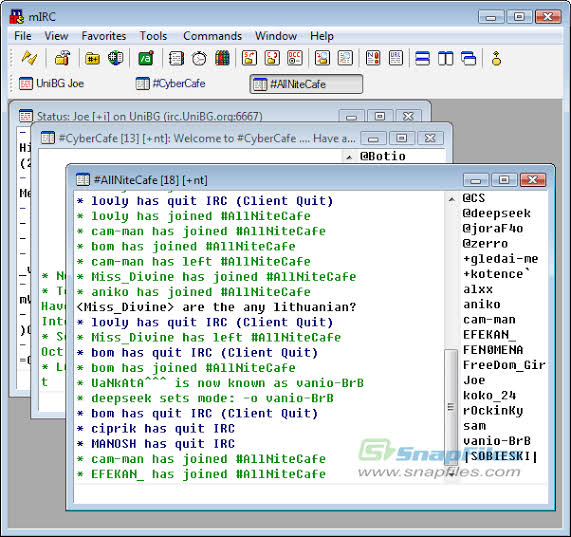
Task: Open the DCC Options icon
Action: 295,58
